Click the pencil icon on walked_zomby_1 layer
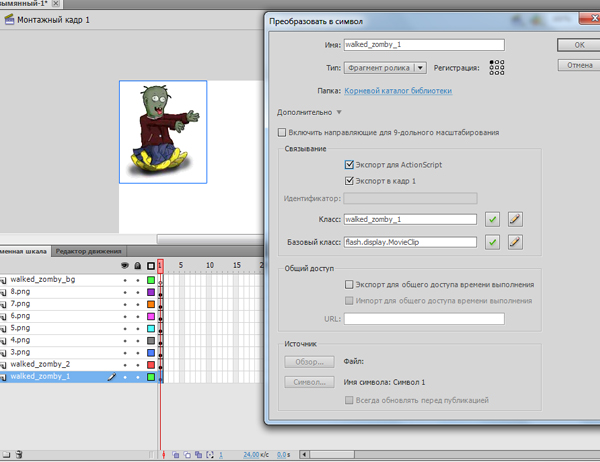600x462 pixels. coord(111,377)
